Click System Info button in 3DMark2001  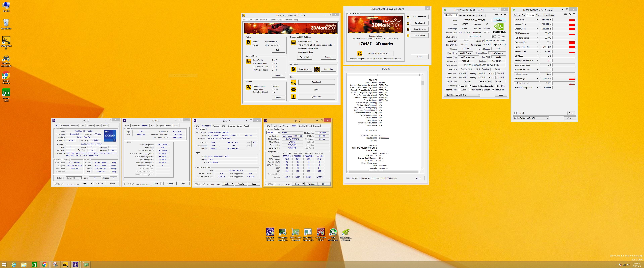click(305, 57)
